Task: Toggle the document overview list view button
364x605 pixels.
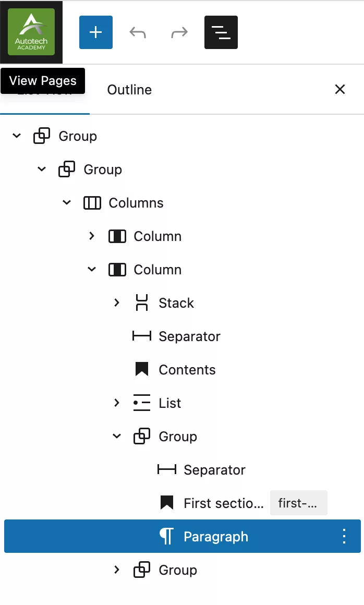Action: 221,32
